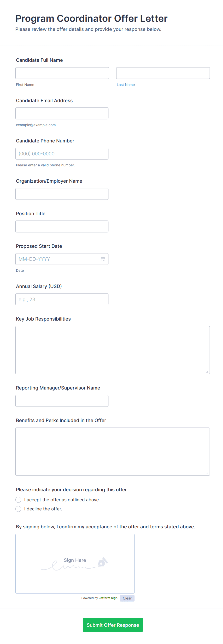Viewport: 223px width, 644px height.
Task: Click the Submit Offer Response button
Action: click(113, 625)
